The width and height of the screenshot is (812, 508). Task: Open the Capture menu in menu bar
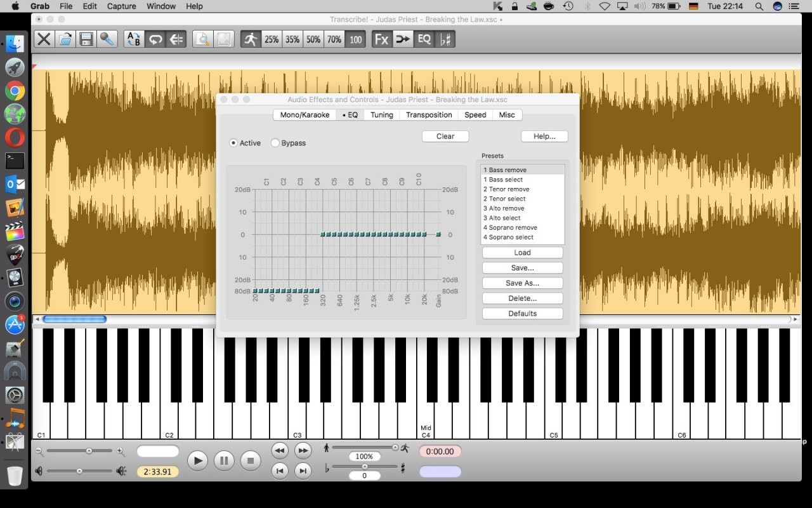(x=121, y=6)
